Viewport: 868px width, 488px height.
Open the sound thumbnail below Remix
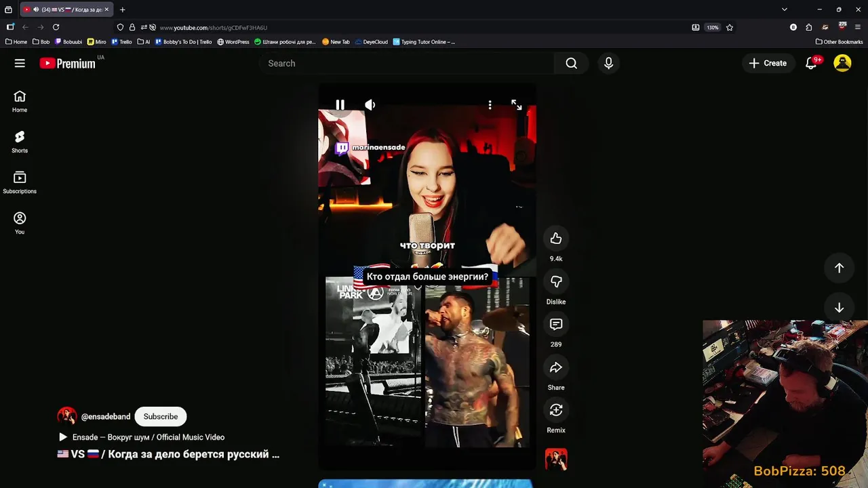[556, 459]
